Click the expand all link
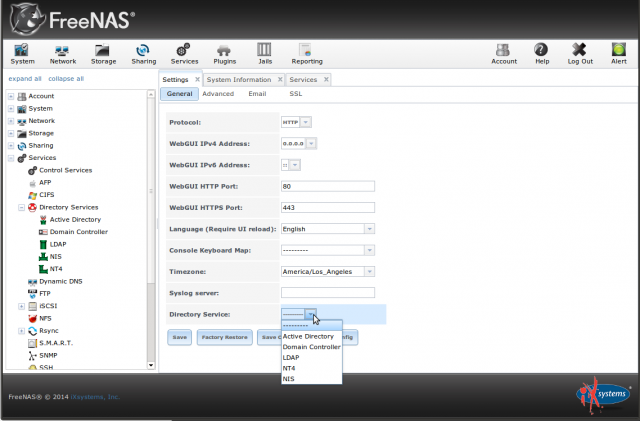 coord(25,78)
